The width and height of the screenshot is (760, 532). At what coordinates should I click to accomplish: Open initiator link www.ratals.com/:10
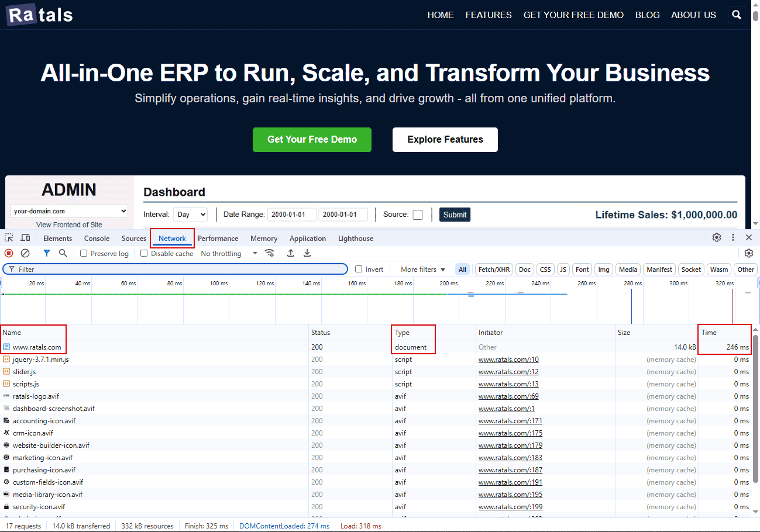point(508,359)
